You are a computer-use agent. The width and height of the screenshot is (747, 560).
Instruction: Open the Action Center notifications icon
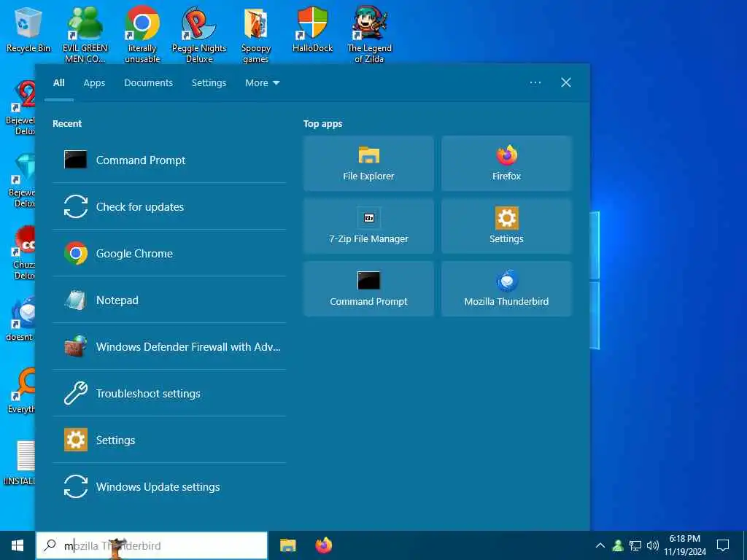[723, 545]
